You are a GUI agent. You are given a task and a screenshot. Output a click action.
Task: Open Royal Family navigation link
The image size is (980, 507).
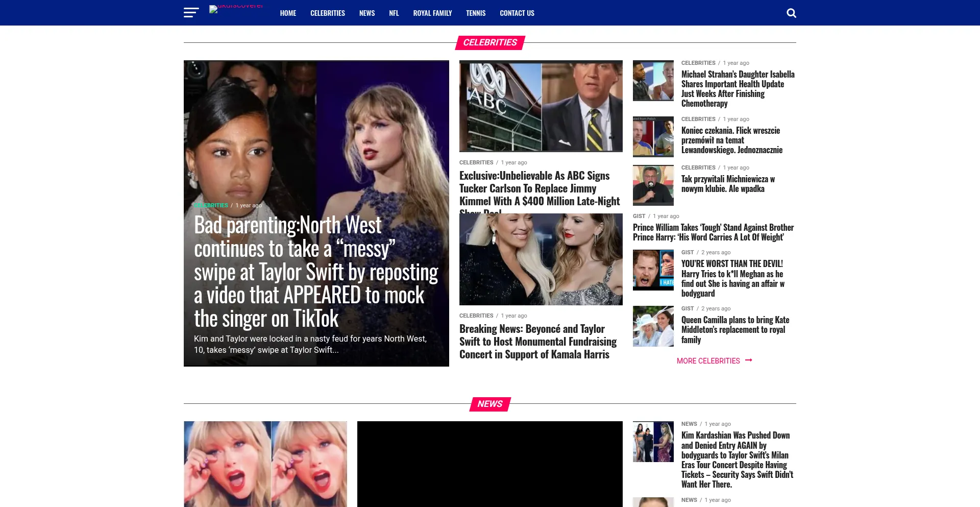pyautogui.click(x=432, y=13)
